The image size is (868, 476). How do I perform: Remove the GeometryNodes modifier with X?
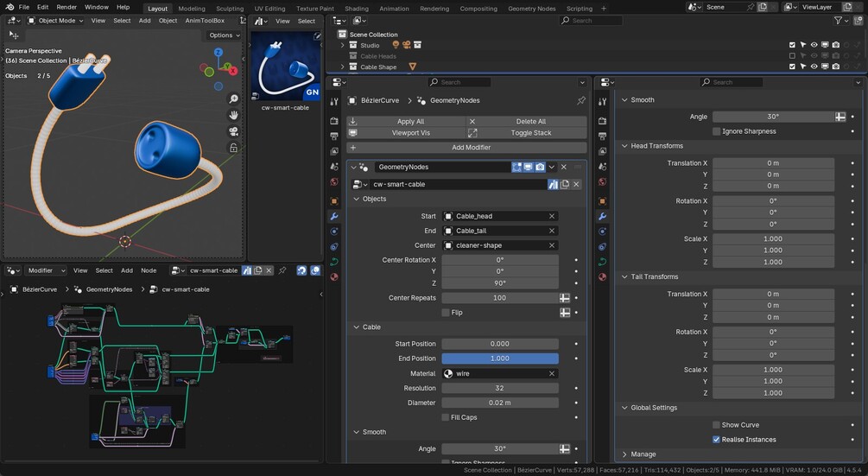click(x=563, y=167)
